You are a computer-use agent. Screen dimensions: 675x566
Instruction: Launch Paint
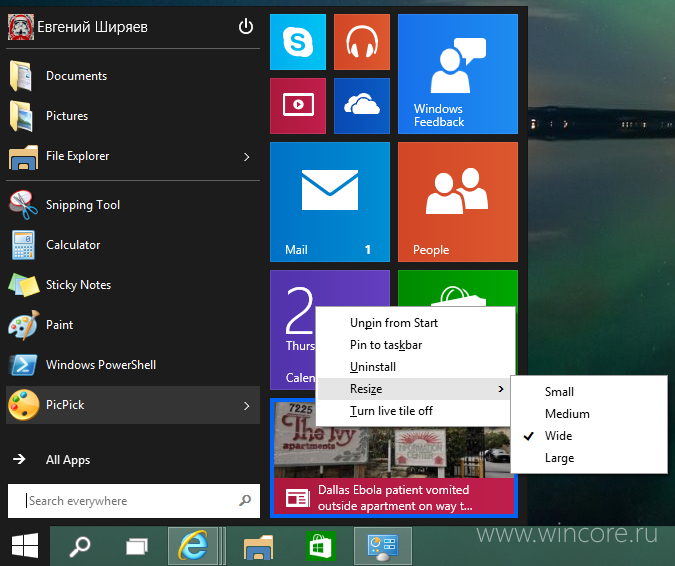(x=133, y=325)
